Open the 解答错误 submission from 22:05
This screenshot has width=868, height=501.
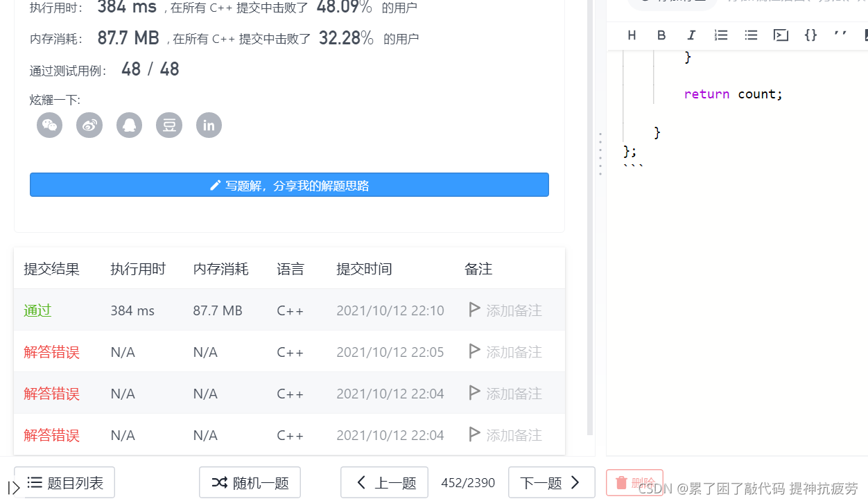tap(51, 352)
